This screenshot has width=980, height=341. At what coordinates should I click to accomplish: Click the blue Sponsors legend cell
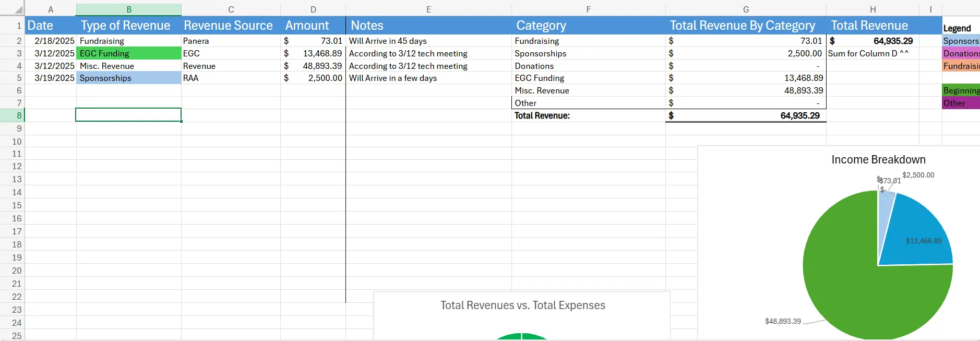tap(960, 41)
